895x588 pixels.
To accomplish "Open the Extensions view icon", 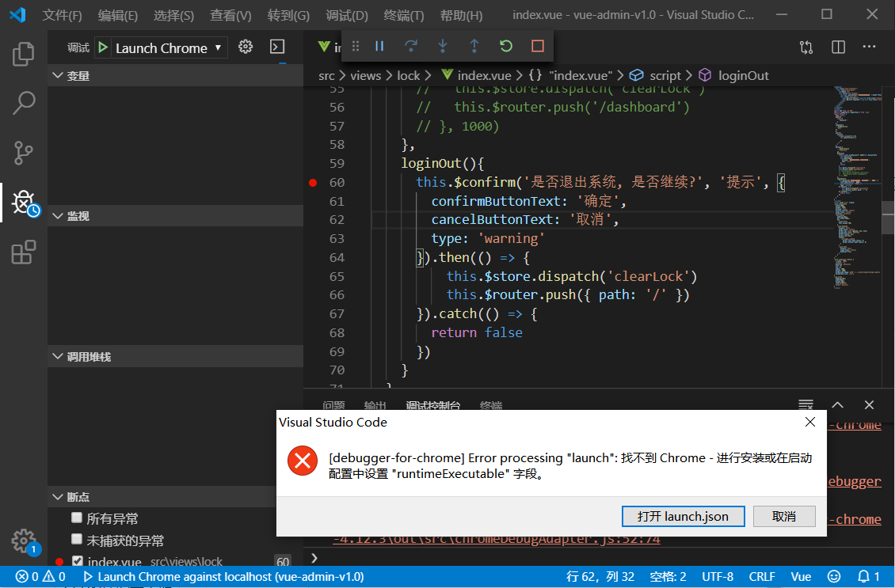I will 23,252.
